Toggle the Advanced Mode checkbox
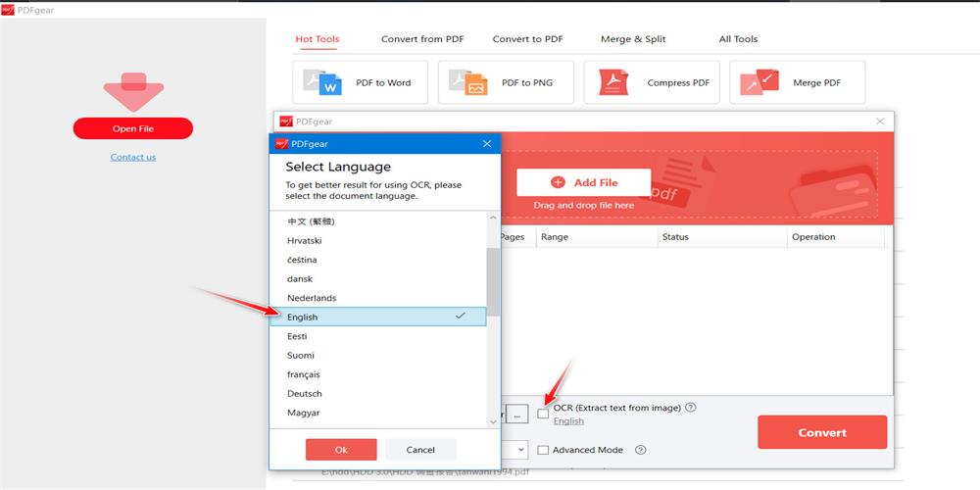The width and height of the screenshot is (980, 490). click(543, 450)
